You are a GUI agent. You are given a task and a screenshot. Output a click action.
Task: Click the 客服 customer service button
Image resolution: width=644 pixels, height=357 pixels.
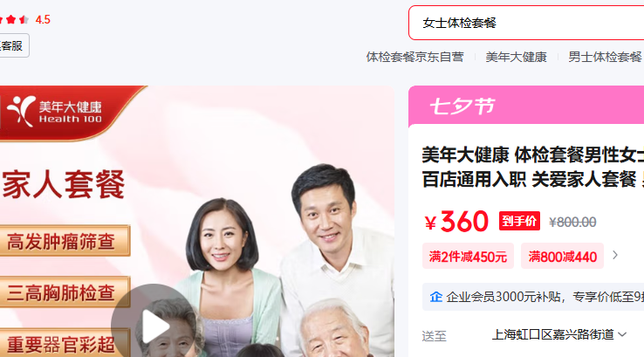[14, 45]
